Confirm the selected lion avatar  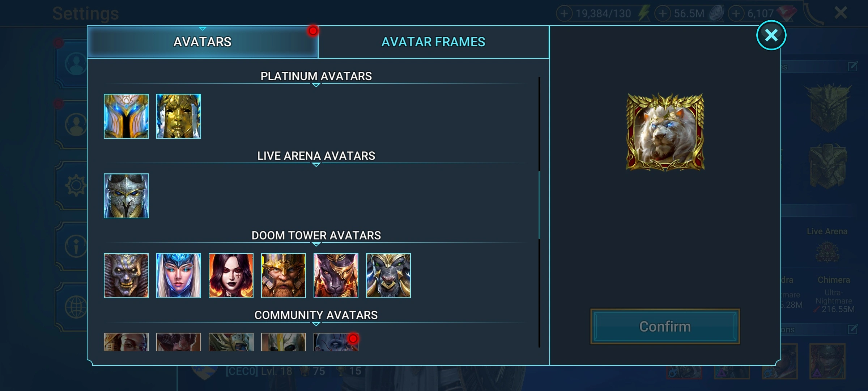coord(665,327)
